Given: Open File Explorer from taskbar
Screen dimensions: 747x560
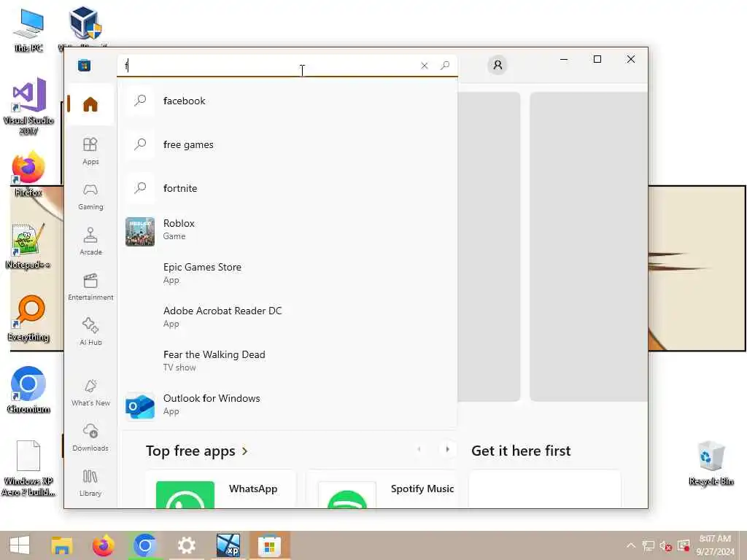Looking at the screenshot, I should coord(62,545).
